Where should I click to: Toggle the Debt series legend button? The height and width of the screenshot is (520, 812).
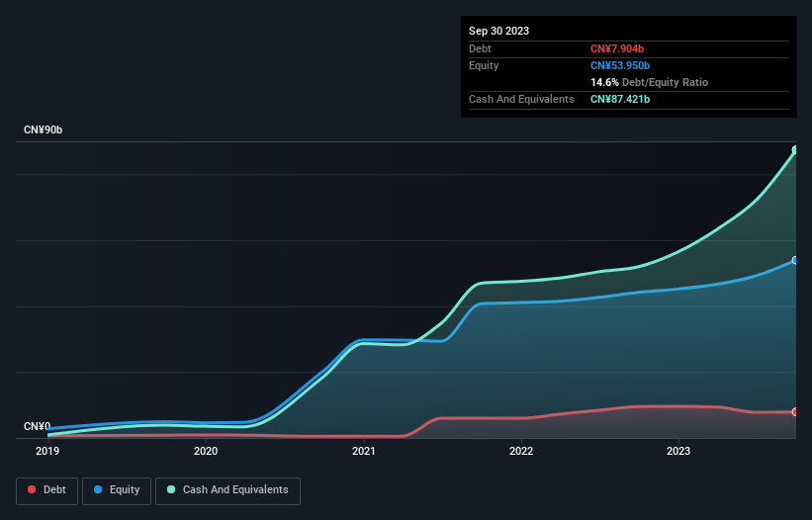click(x=47, y=490)
